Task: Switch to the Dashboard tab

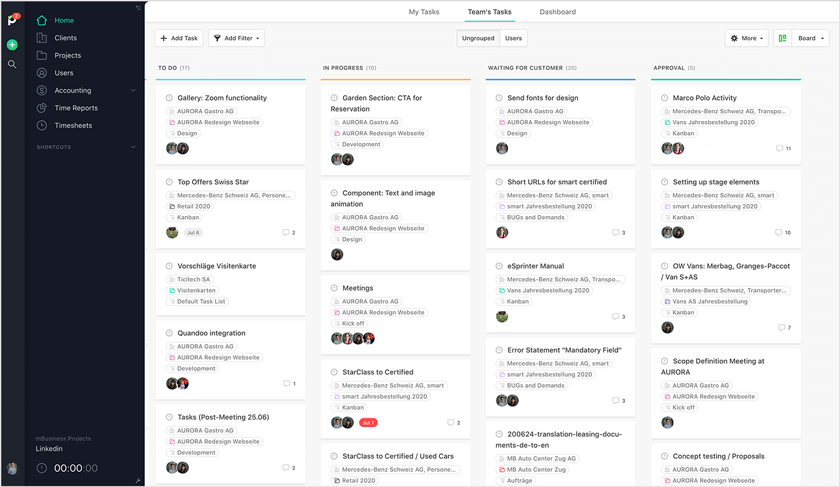Action: tap(558, 12)
